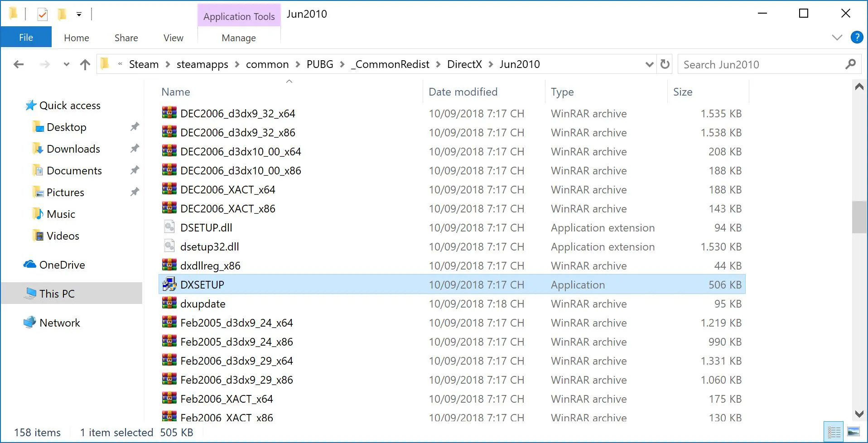
Task: Open Desktop in the navigation pane
Action: point(66,127)
